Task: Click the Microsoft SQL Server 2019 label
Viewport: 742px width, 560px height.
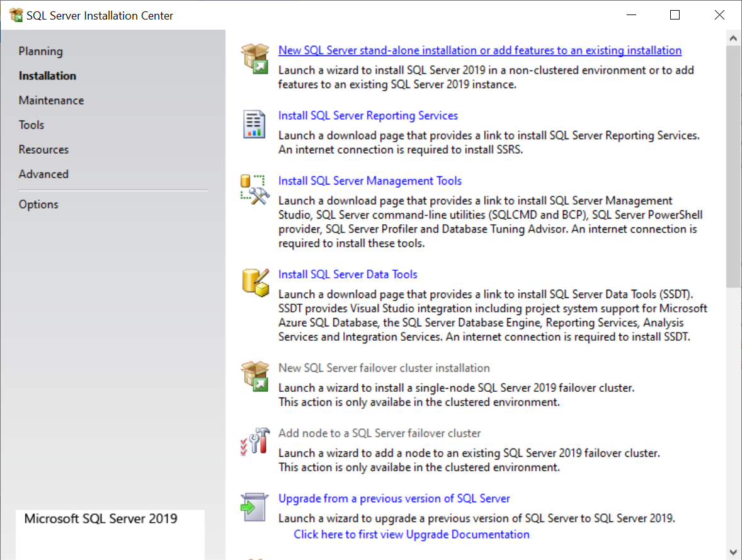Action: pyautogui.click(x=101, y=519)
